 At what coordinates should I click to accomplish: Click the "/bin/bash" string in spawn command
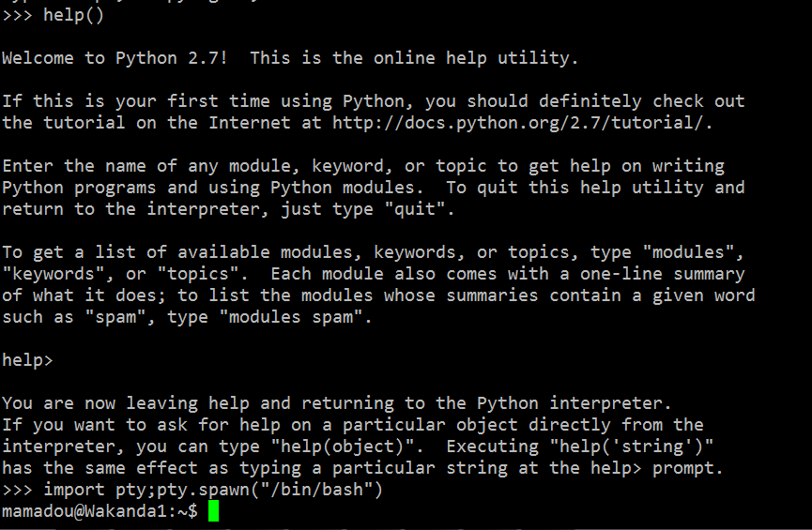322,490
